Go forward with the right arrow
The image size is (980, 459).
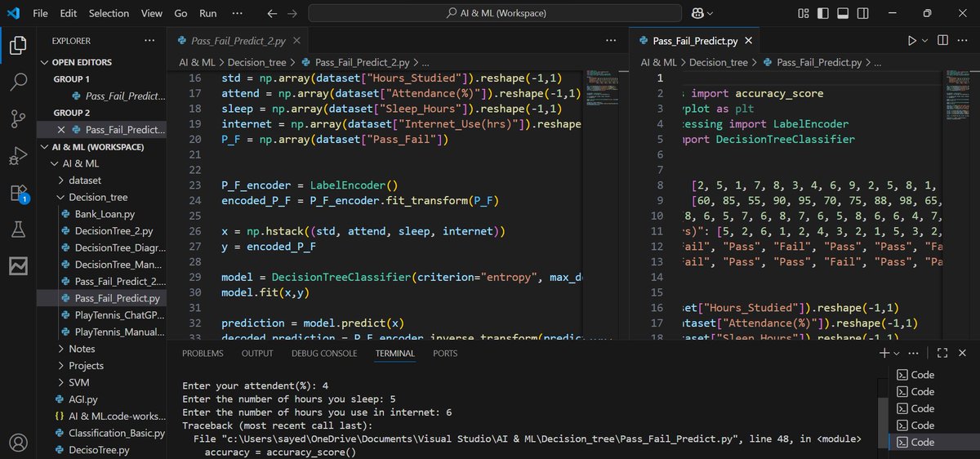(x=292, y=13)
